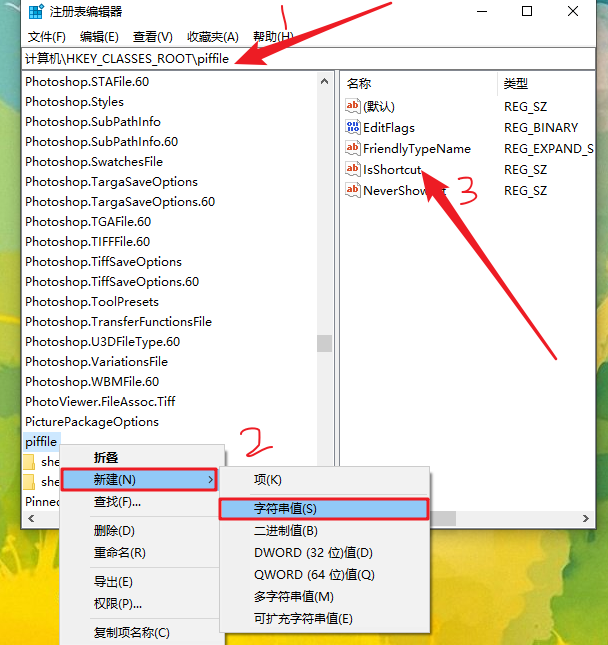Click the binary icon beside EditFlags
The width and height of the screenshot is (608, 645).
point(352,128)
